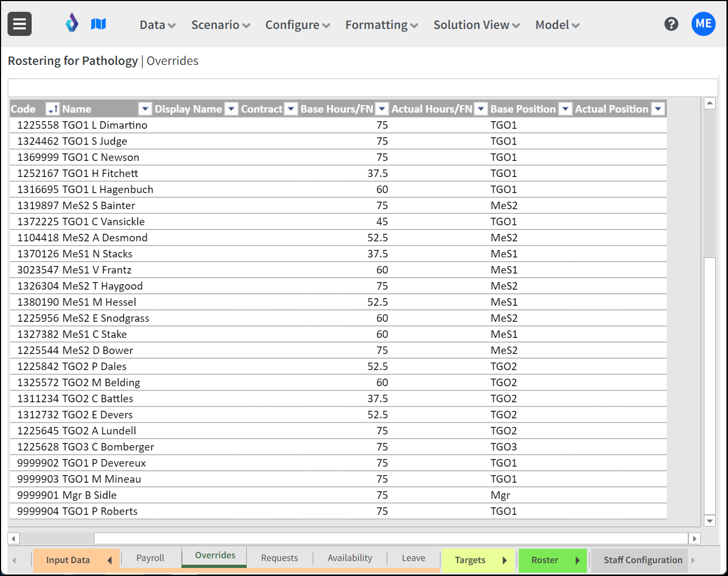The width and height of the screenshot is (728, 576).
Task: Switch to the Availability tab
Action: coord(350,558)
